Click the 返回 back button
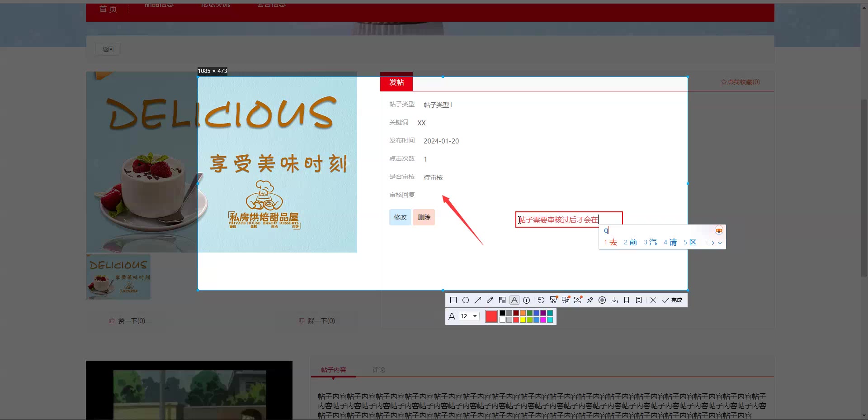The image size is (868, 420). pos(108,49)
